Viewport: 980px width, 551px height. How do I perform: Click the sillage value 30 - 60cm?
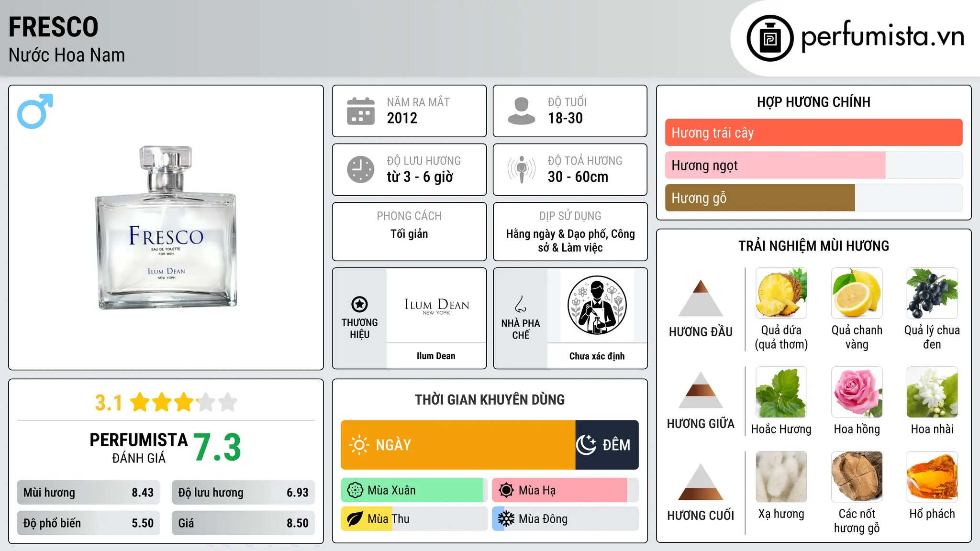(578, 177)
